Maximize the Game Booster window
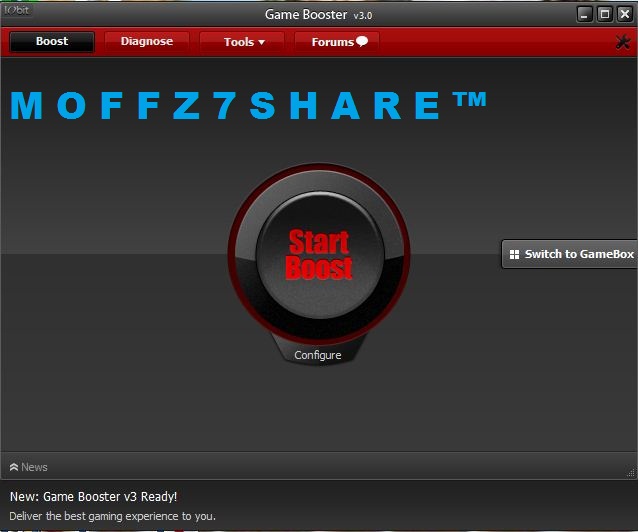This screenshot has height=532, width=638. click(x=605, y=15)
